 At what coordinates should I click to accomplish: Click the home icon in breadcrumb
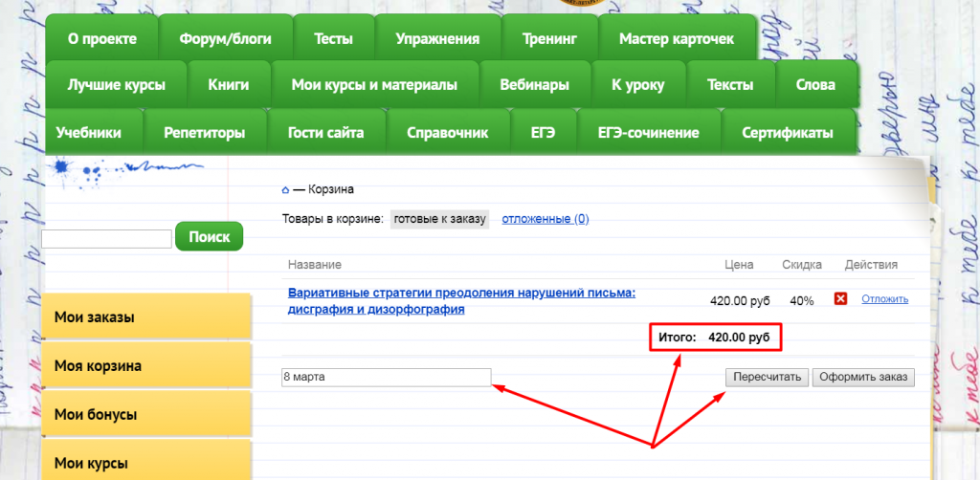(285, 190)
